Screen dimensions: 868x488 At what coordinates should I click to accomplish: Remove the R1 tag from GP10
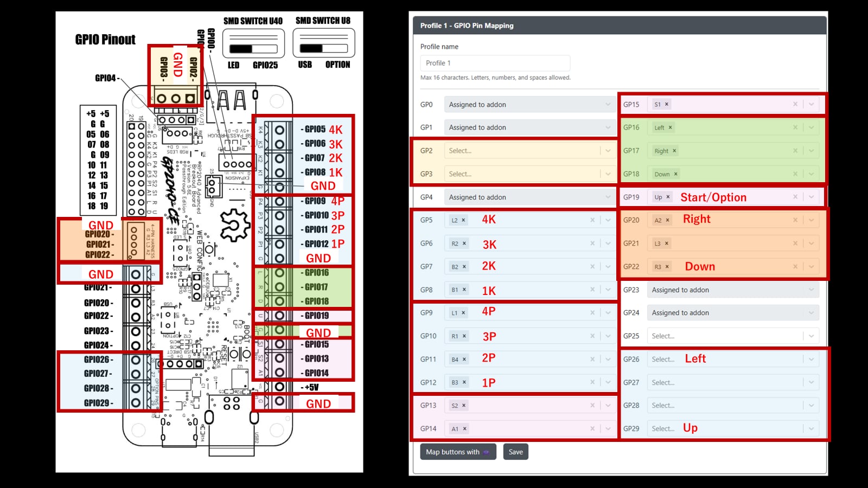click(464, 336)
